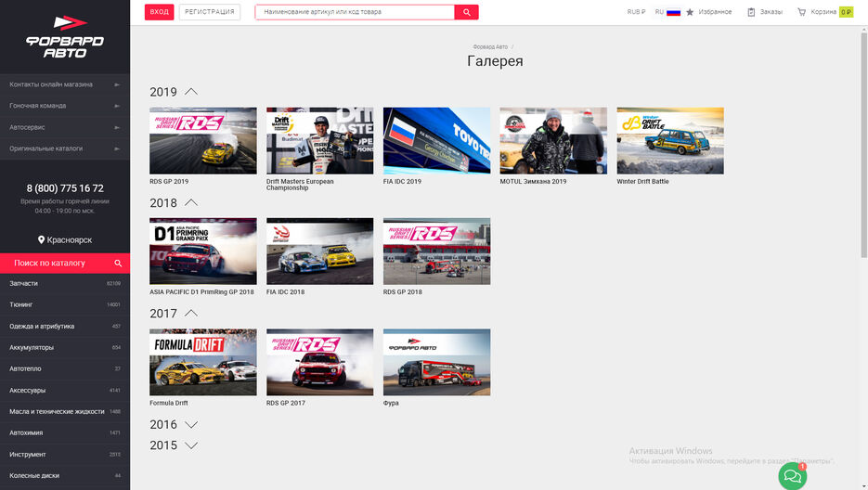The width and height of the screenshot is (868, 490).
Task: Expand Гоночная команда menu arrow
Action: point(117,106)
